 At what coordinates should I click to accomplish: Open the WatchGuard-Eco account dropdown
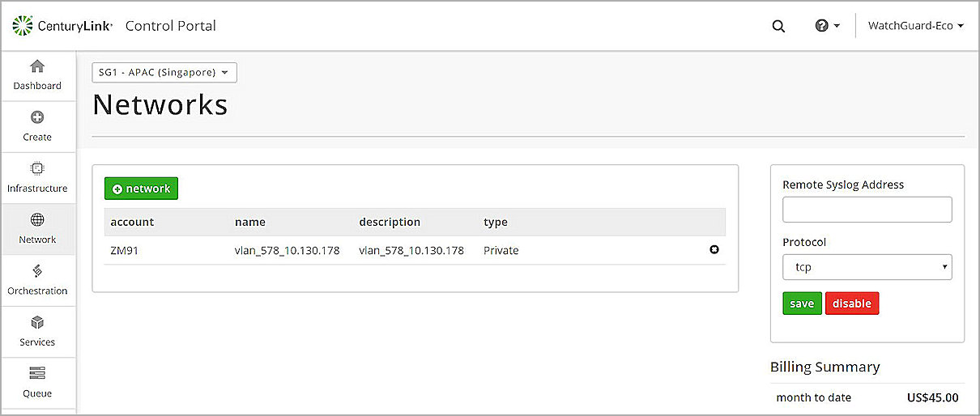click(915, 26)
